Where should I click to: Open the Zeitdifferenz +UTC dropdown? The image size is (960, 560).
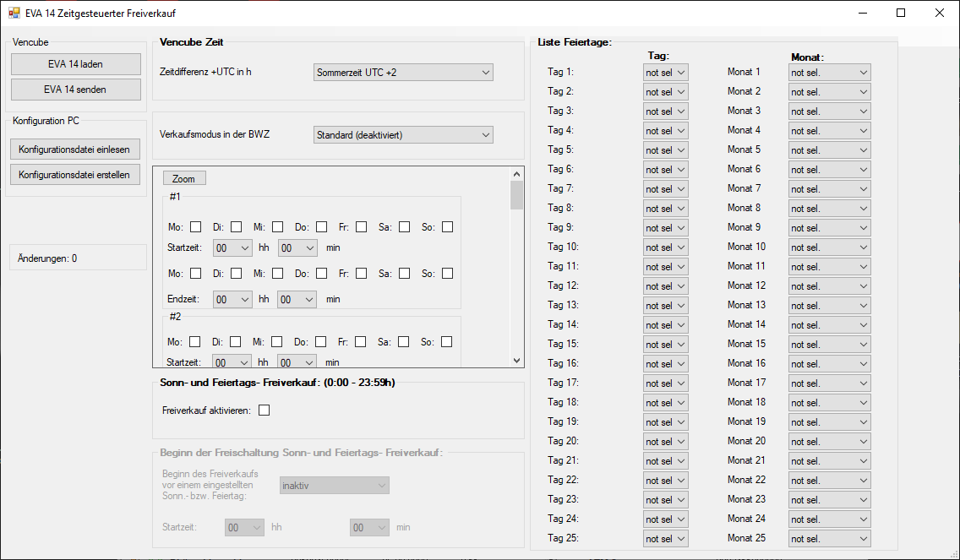(402, 73)
